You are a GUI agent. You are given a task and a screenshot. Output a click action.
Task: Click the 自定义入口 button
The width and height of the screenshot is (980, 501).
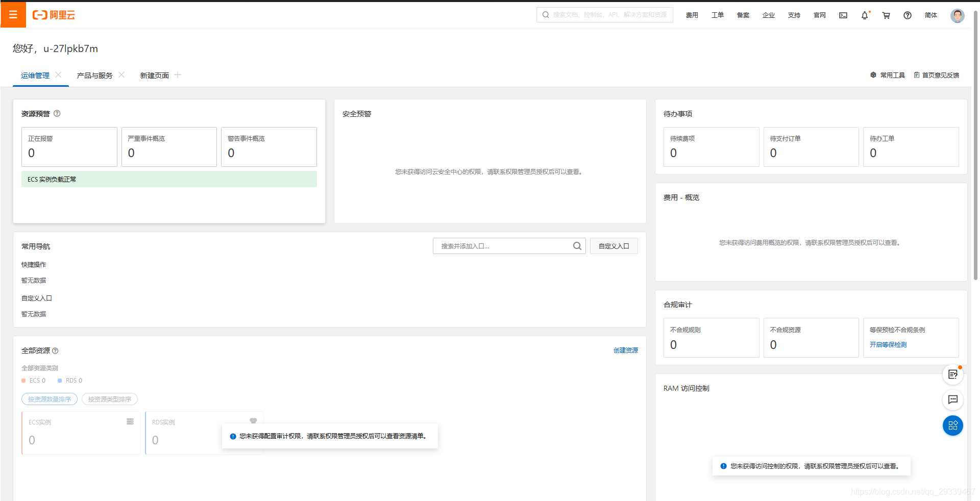614,246
